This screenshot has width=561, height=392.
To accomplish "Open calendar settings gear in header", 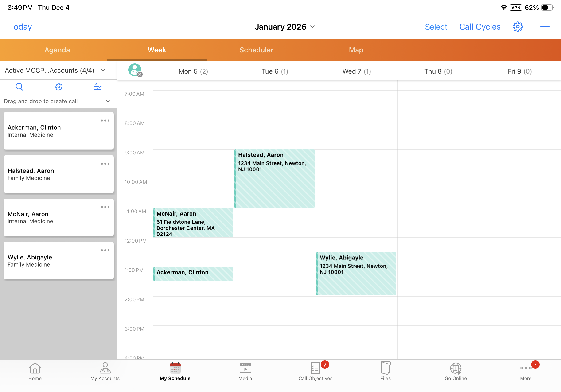I will point(517,27).
